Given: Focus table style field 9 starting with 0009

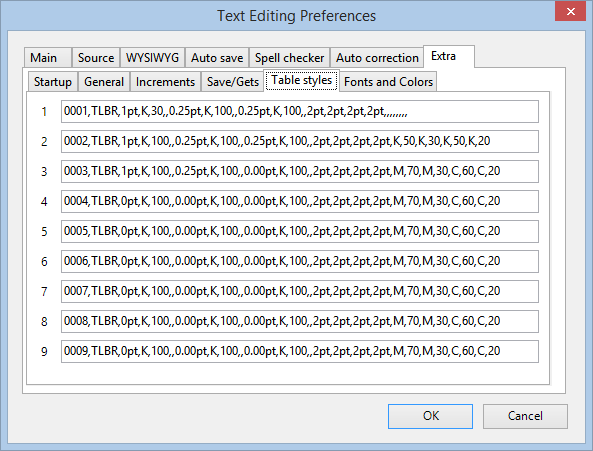Looking at the screenshot, I should [300, 352].
